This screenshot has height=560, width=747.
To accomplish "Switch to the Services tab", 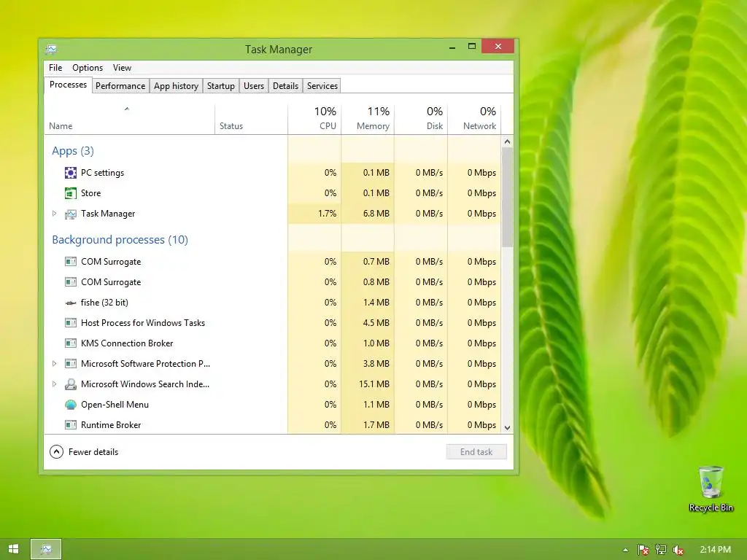I will pyautogui.click(x=322, y=86).
